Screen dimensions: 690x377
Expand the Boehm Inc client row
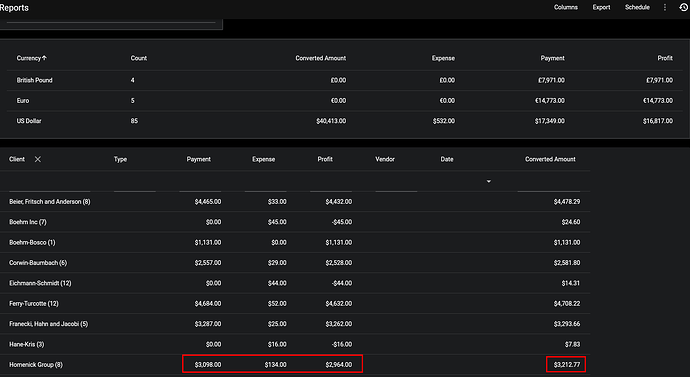click(x=28, y=222)
